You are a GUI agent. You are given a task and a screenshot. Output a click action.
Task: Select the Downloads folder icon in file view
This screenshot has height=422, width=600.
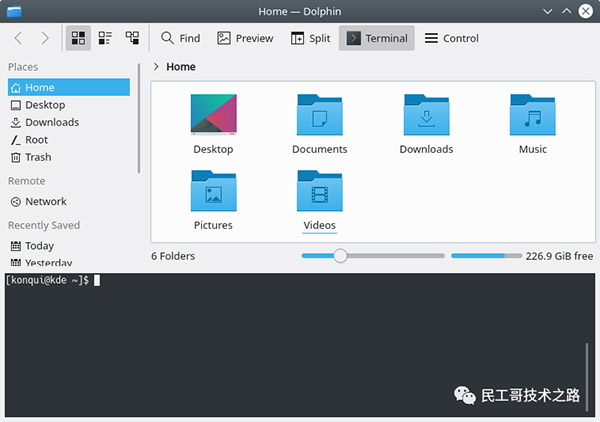point(426,115)
